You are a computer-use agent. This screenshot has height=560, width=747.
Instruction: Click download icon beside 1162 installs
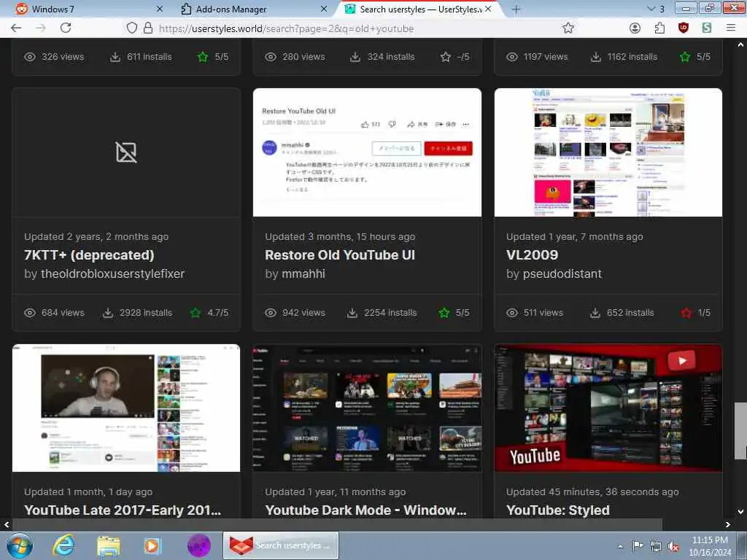point(596,57)
